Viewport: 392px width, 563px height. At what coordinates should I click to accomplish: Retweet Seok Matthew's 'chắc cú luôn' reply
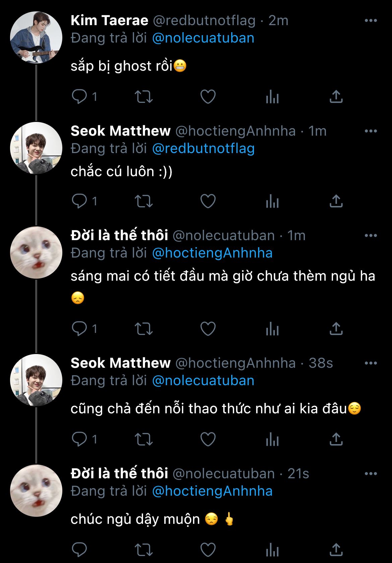(x=144, y=201)
